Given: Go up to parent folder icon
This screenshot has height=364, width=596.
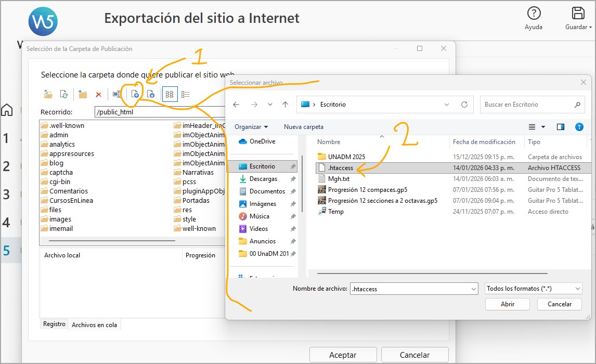Looking at the screenshot, I should (x=48, y=94).
